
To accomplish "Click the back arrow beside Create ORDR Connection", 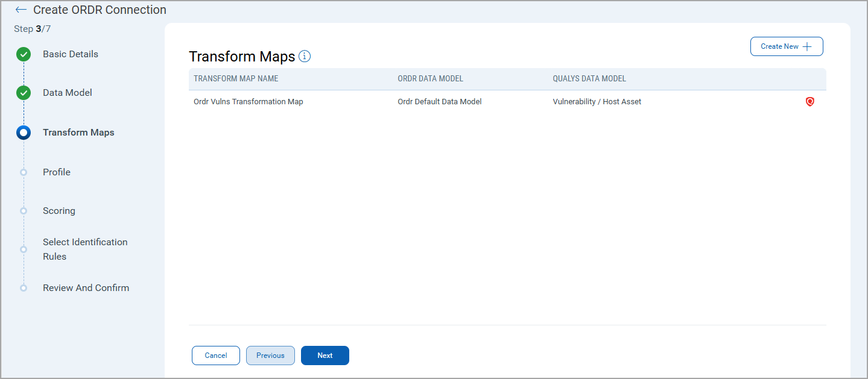I will coord(21,10).
